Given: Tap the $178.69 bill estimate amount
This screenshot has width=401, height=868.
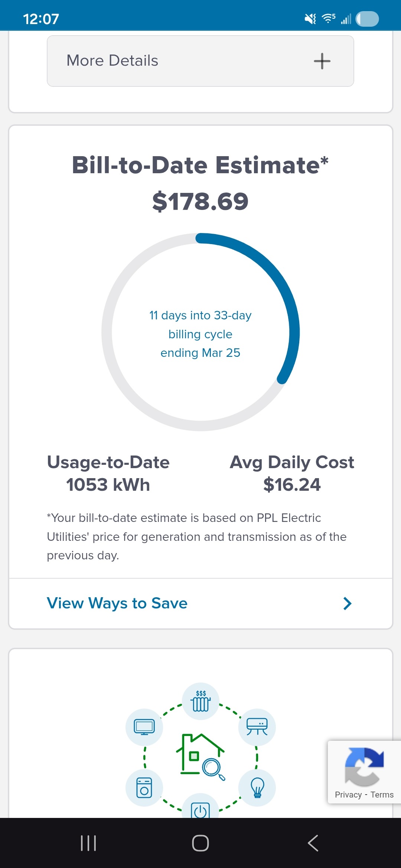Looking at the screenshot, I should tap(200, 201).
